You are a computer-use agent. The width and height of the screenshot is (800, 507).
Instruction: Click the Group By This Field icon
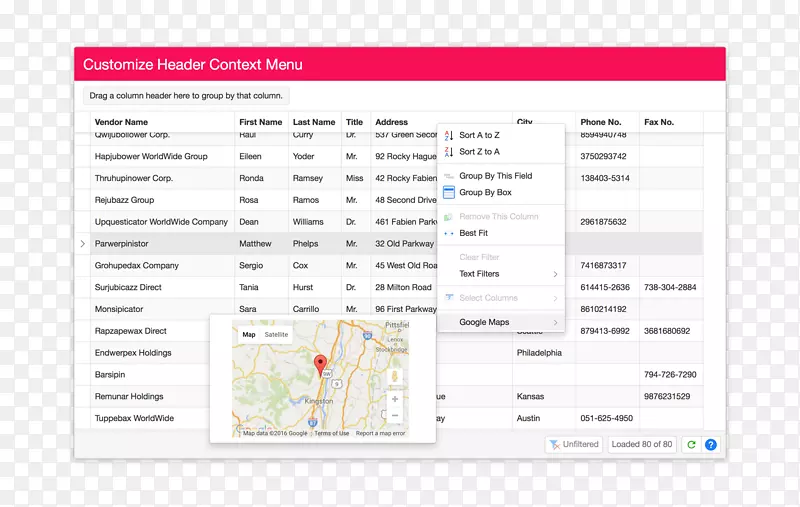[x=448, y=176]
